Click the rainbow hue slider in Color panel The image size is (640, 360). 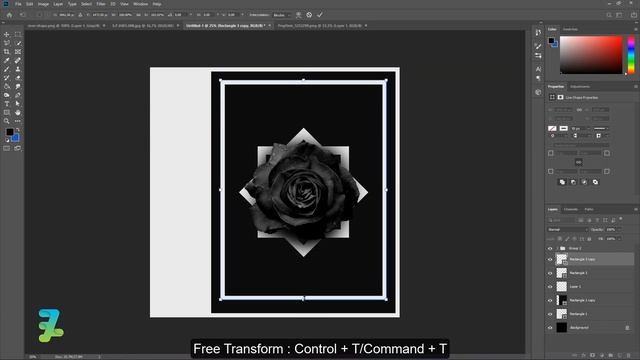click(631, 55)
